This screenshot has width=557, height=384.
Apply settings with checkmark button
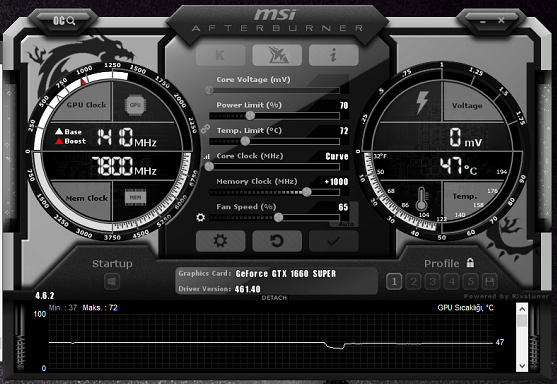334,241
